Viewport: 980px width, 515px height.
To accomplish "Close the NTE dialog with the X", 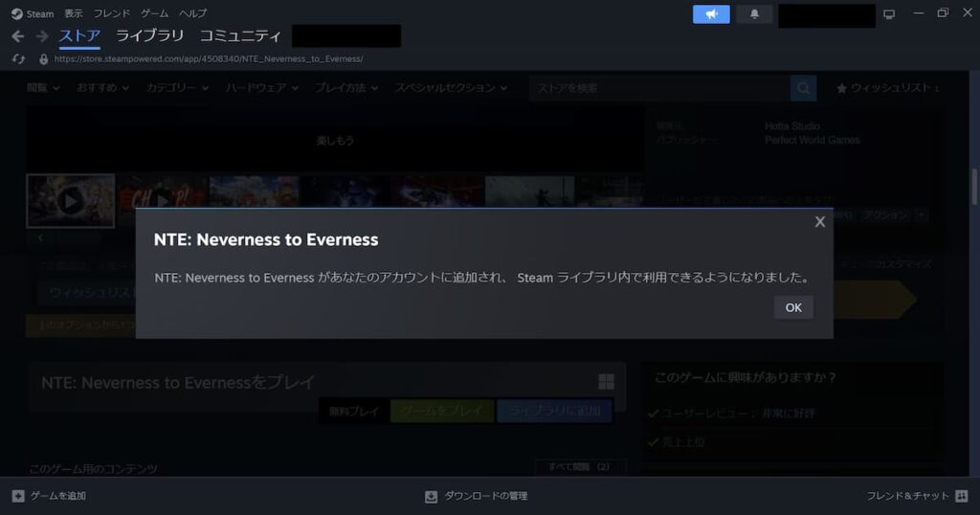I will 820,222.
